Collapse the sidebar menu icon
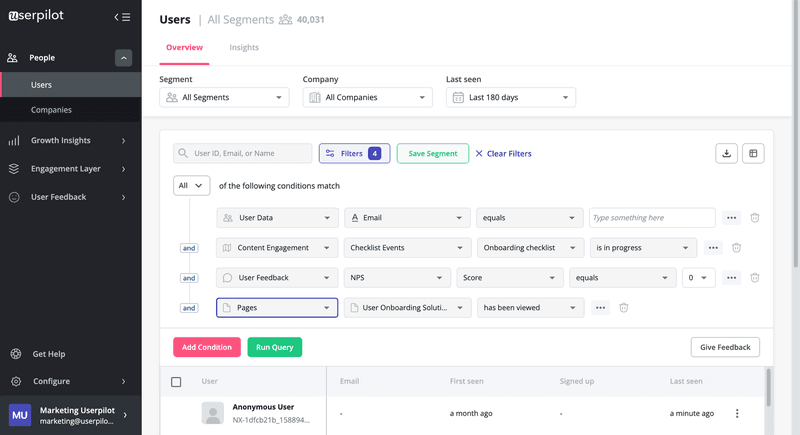Viewport: 800px width, 435px height. 122,17
